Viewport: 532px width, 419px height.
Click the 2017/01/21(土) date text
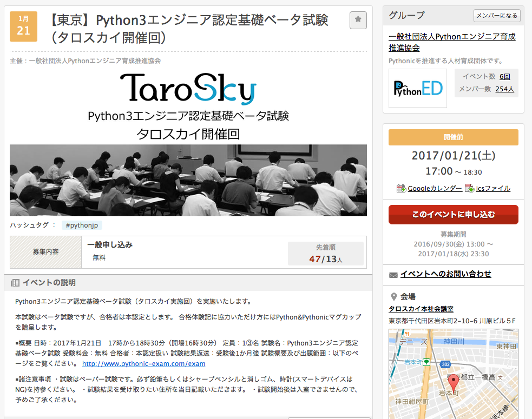[454, 156]
